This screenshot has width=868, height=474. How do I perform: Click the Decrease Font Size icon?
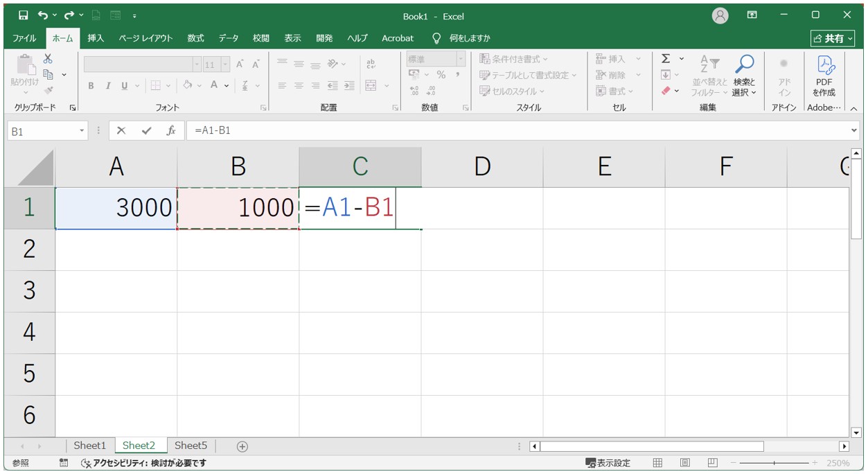click(256, 64)
